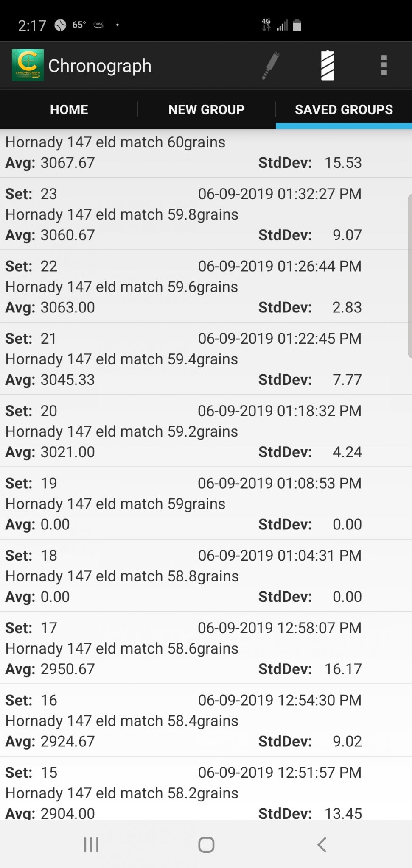Switch to the HOME tab

[x=69, y=109]
